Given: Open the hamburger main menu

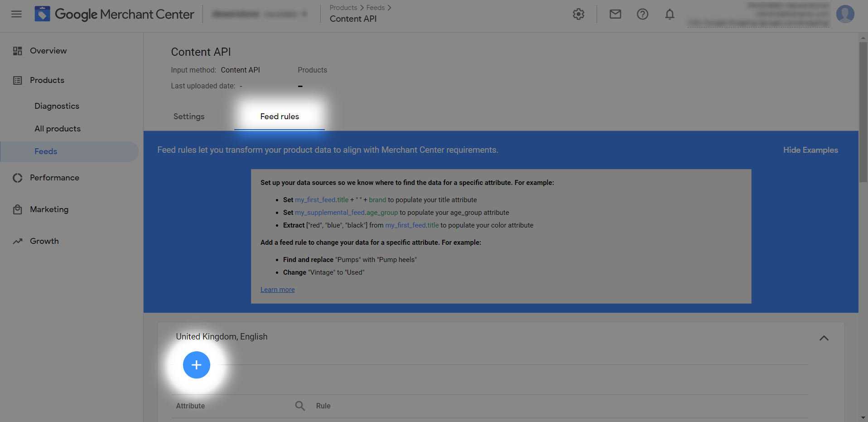Looking at the screenshot, I should (16, 14).
